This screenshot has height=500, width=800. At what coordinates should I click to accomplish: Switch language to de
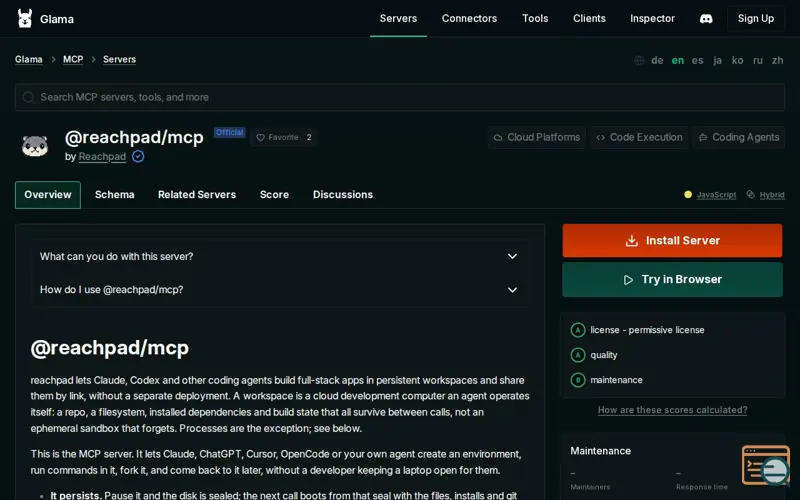point(657,60)
